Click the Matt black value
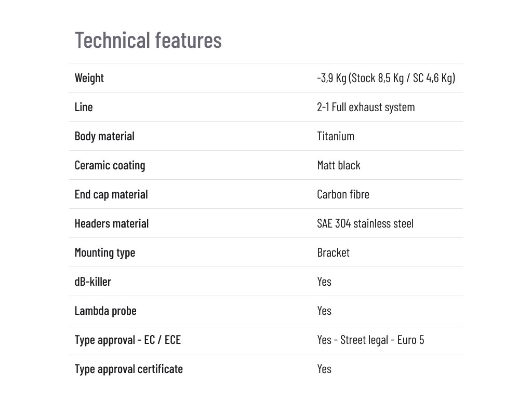Screen dimensions: 532x399 [x=339, y=166]
